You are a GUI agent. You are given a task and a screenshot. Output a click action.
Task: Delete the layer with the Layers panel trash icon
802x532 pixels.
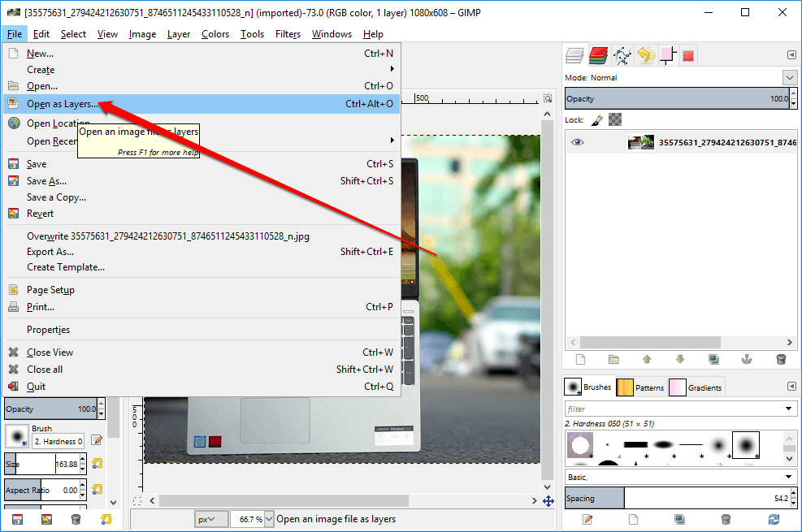[781, 359]
